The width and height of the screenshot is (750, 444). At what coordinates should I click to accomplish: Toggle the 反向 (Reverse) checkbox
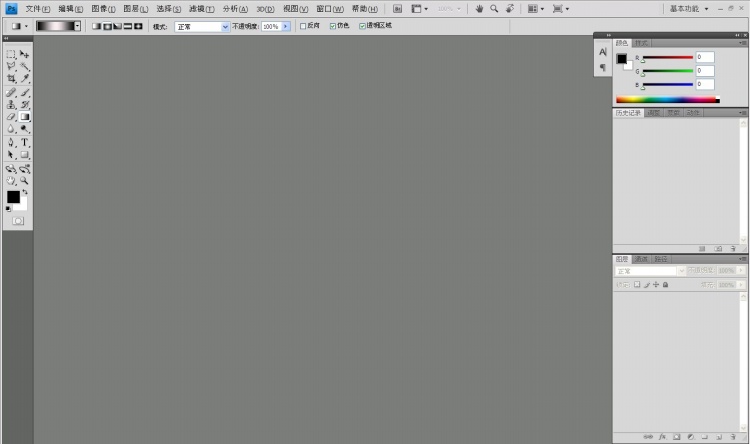click(x=303, y=26)
